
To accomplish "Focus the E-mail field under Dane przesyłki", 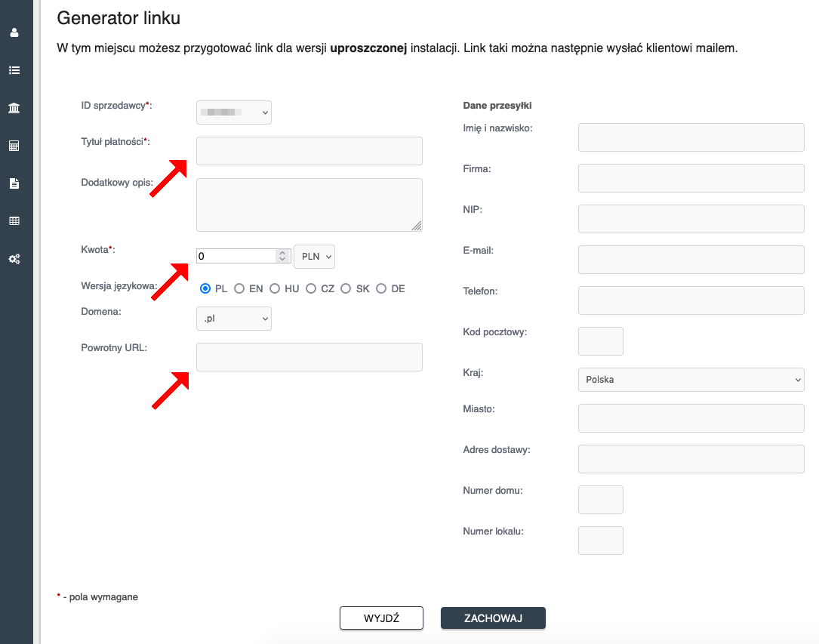I will click(691, 259).
